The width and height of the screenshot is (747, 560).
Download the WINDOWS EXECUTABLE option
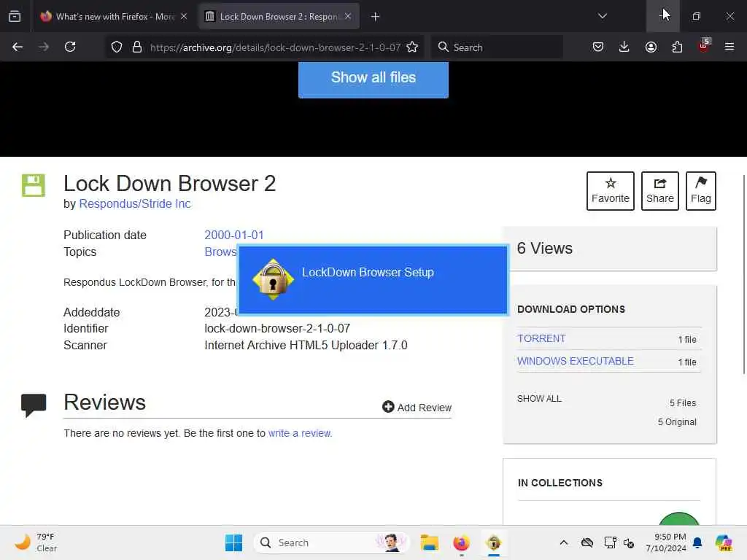pyautogui.click(x=576, y=361)
